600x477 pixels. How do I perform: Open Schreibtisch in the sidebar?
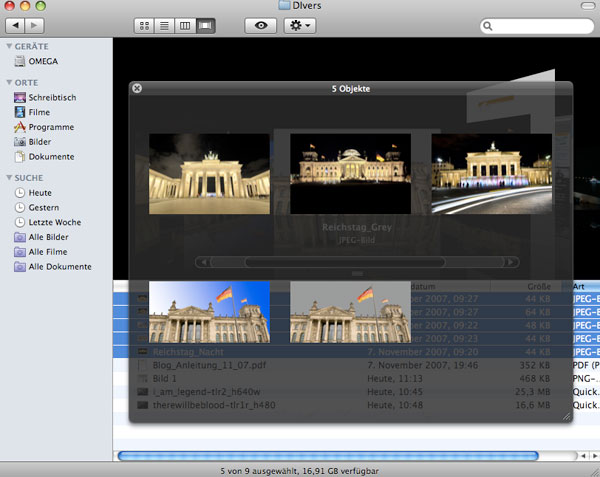pyautogui.click(x=45, y=98)
